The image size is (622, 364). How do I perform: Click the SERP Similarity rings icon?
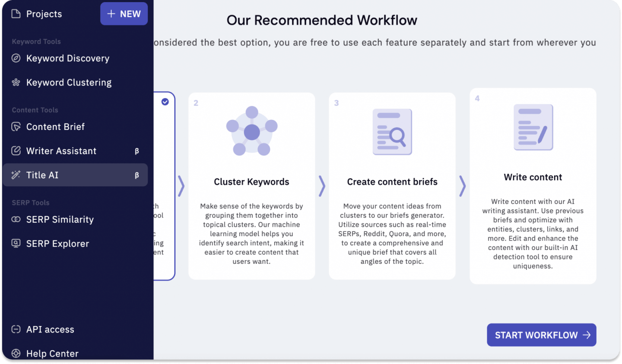pos(16,219)
